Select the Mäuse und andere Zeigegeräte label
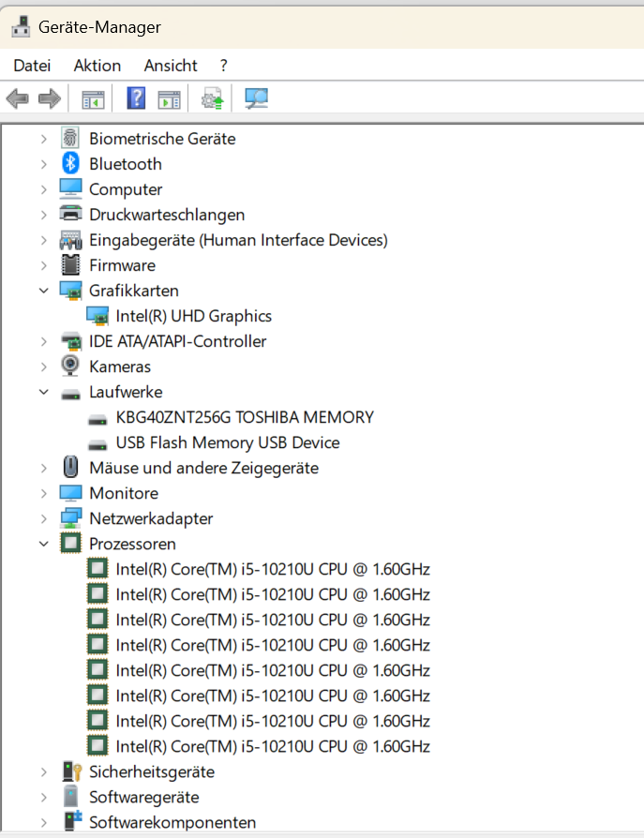 pyautogui.click(x=203, y=468)
